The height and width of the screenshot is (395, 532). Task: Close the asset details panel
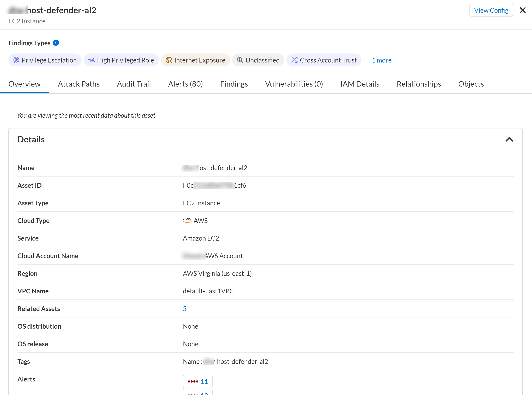pyautogui.click(x=522, y=10)
